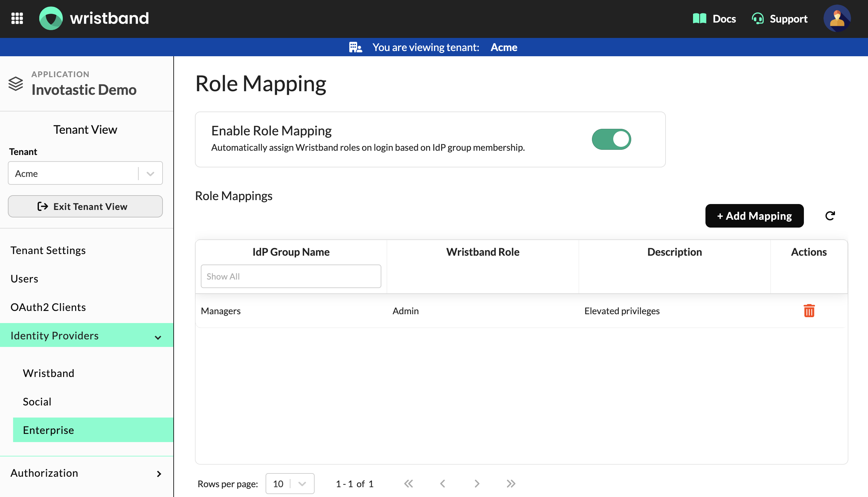
Task: Click the Add Mapping button
Action: [x=754, y=216]
